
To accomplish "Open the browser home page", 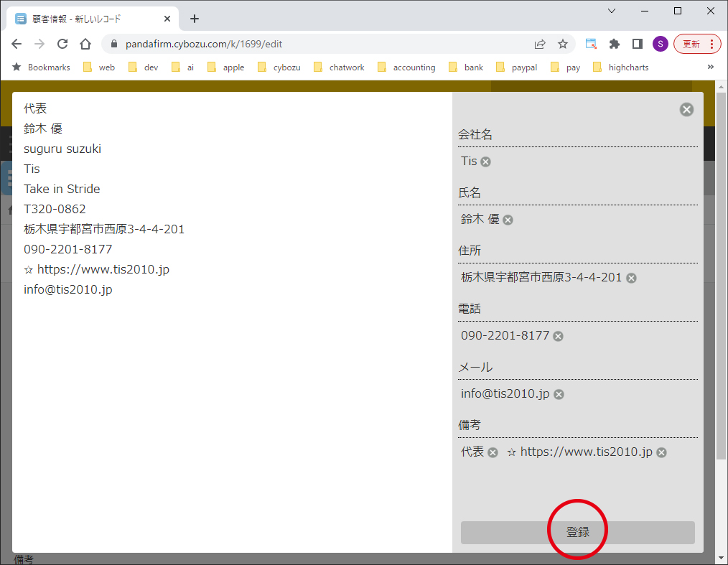I will 85,44.
